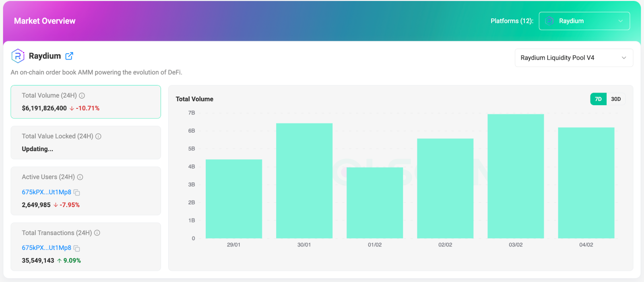This screenshot has height=282, width=644.
Task: Switch chart to 30D range
Action: pyautogui.click(x=616, y=99)
